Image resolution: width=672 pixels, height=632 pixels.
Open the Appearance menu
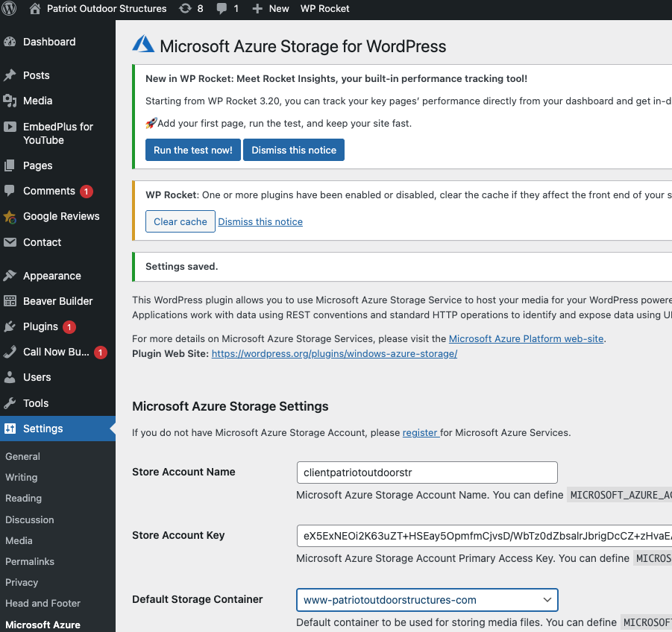[x=51, y=276]
